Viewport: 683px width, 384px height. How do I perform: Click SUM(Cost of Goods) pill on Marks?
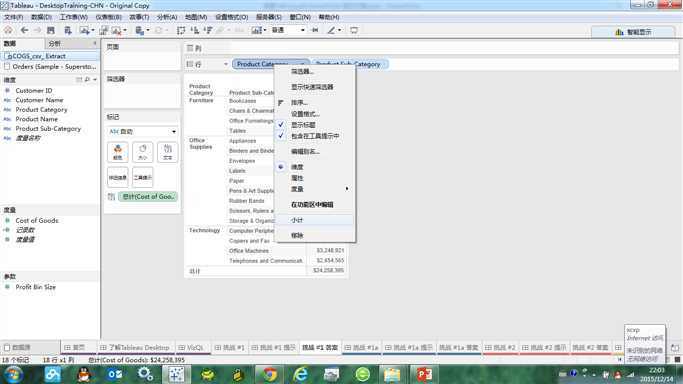click(x=148, y=197)
